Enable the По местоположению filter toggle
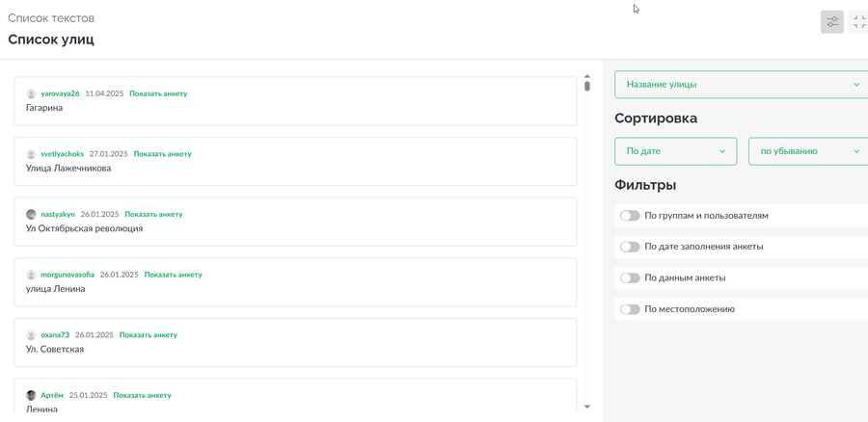This screenshot has height=422, width=868. point(630,309)
